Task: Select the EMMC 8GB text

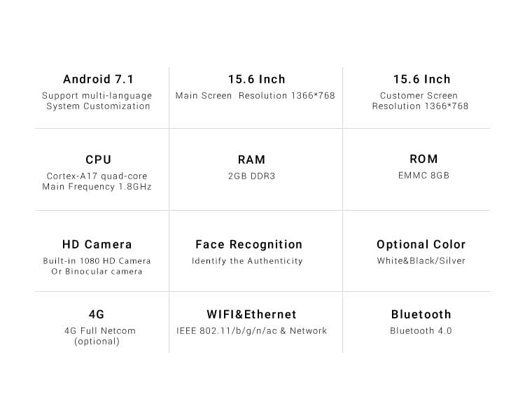Action: point(424,176)
